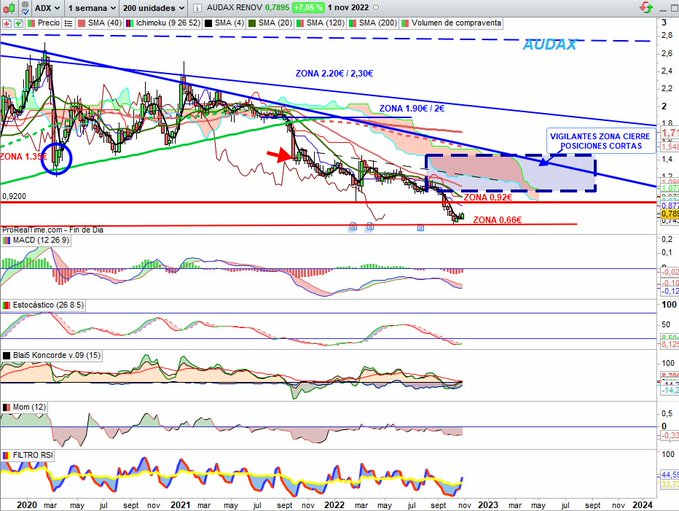679x511 pixels.
Task: Click the red-green refresh arrows icon
Action: pyautogui.click(x=646, y=7)
